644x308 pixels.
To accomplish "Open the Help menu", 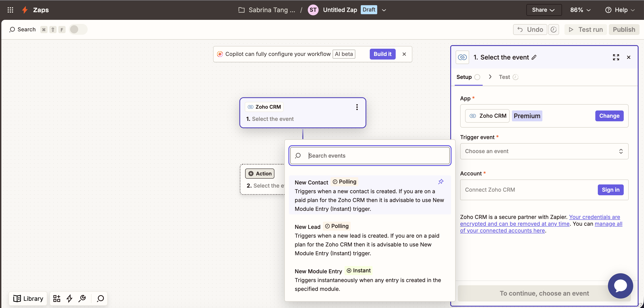I will (x=620, y=10).
